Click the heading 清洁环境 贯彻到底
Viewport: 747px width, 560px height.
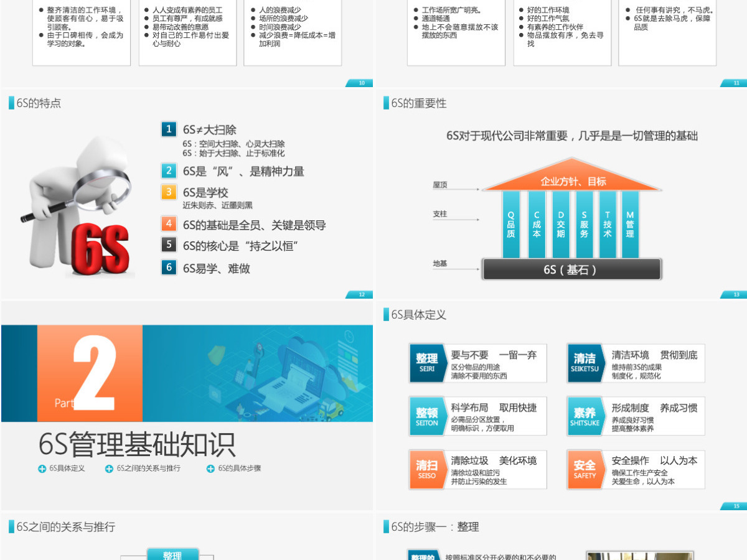(x=654, y=355)
